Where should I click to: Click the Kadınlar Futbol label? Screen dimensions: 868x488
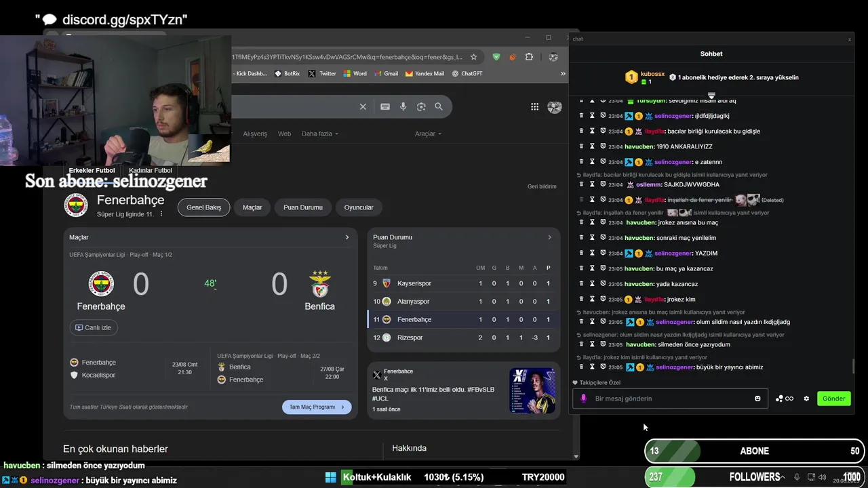pyautogui.click(x=151, y=170)
